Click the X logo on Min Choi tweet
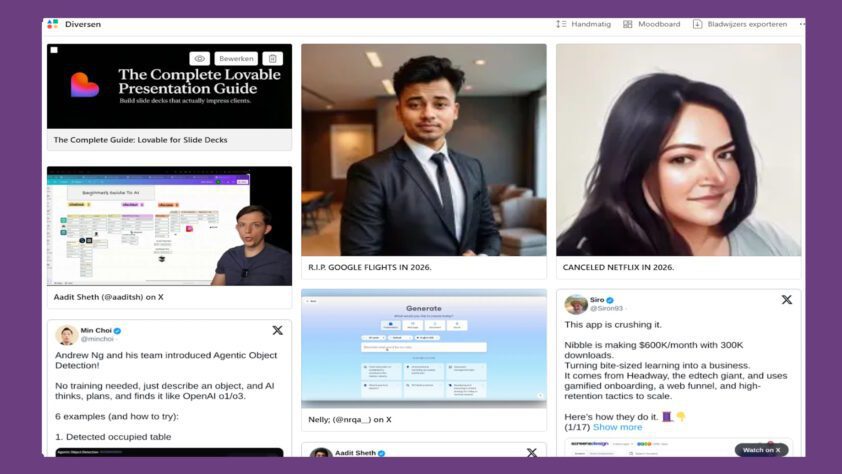Viewport: 842px width, 474px height. [x=277, y=330]
